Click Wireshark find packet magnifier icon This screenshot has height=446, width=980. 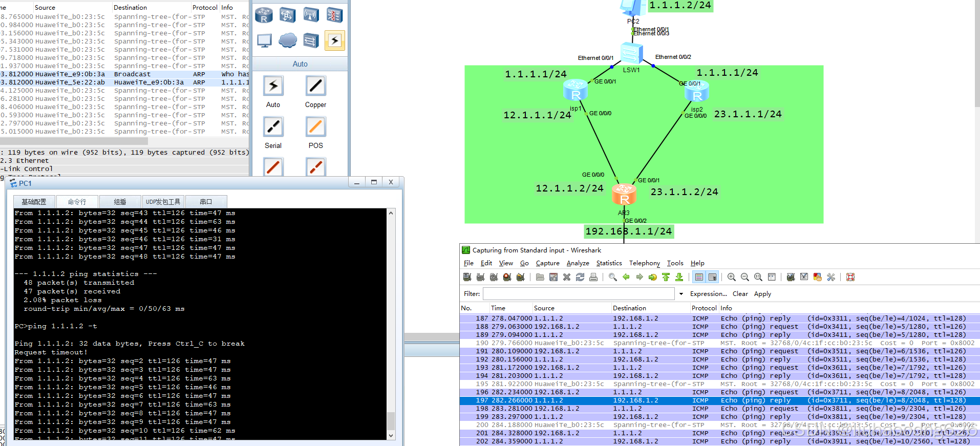[x=613, y=277]
